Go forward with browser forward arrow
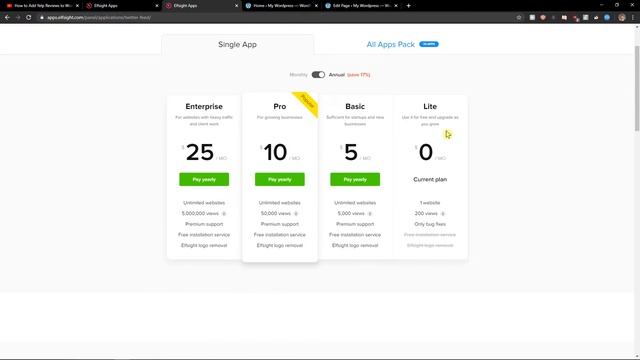Viewport: 640px width, 360px height. pyautogui.click(x=18, y=18)
